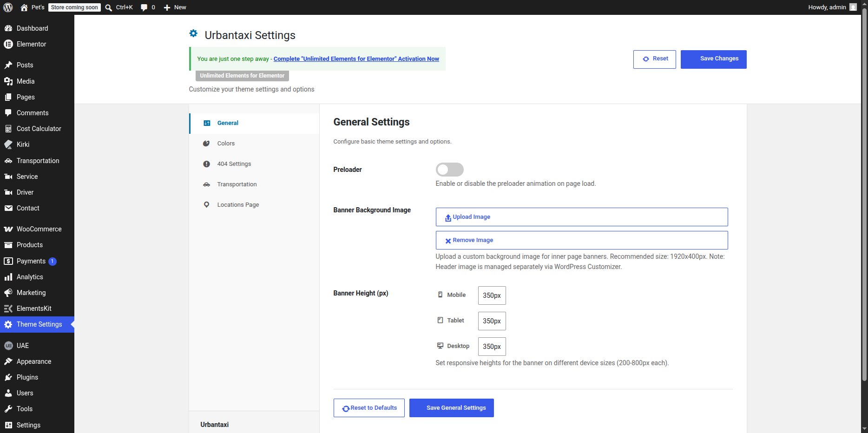
Task: Switch to the Colors tab
Action: (x=254, y=144)
